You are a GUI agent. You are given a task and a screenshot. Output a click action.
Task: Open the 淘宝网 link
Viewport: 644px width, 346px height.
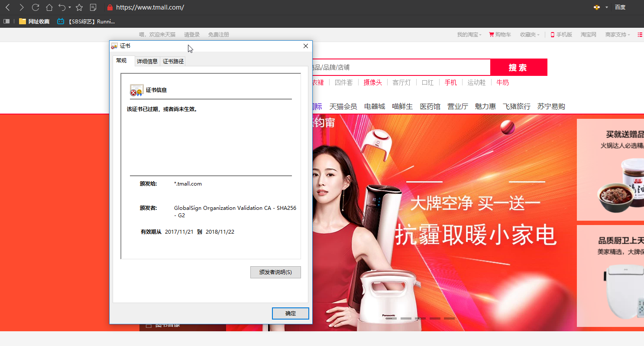[589, 35]
